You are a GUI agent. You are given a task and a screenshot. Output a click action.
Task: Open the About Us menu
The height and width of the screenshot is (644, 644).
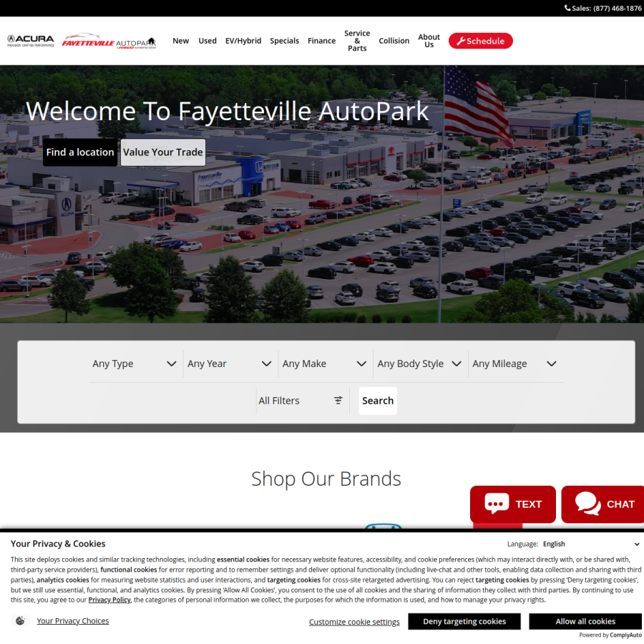coord(429,41)
